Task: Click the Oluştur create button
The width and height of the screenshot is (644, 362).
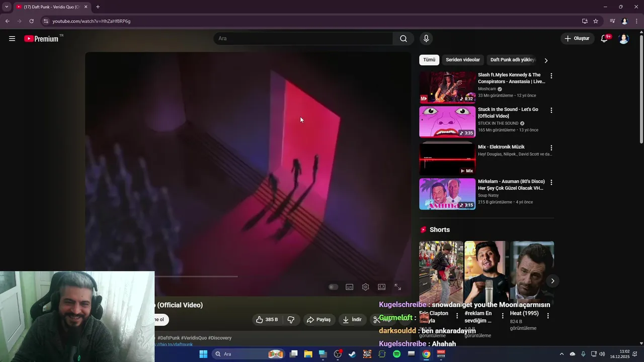Action: [578, 38]
